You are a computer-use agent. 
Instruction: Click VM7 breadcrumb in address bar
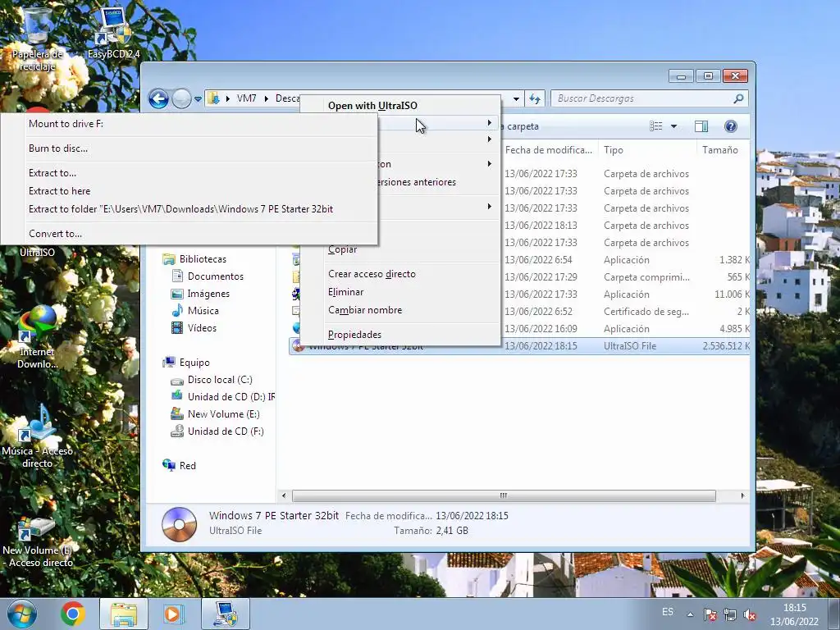point(246,98)
